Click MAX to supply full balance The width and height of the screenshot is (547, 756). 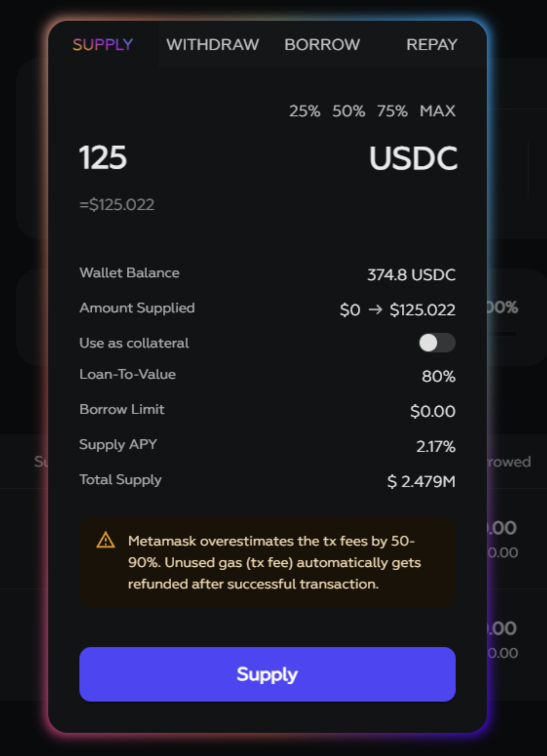coord(437,111)
